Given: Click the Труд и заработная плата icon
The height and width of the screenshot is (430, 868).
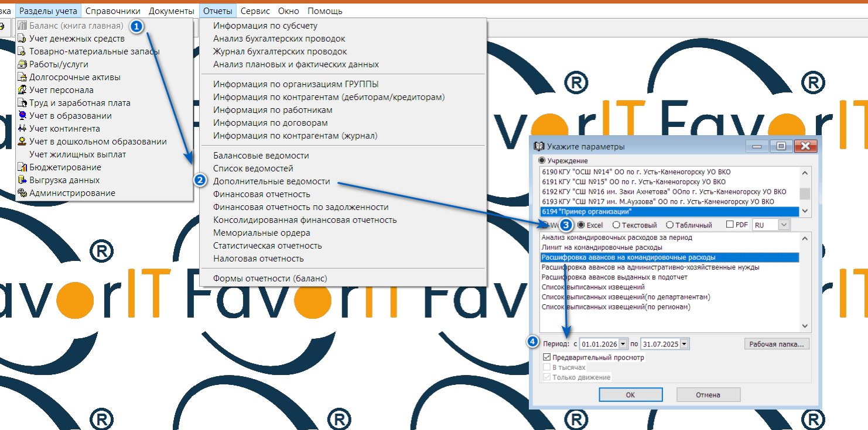Looking at the screenshot, I should [x=23, y=103].
